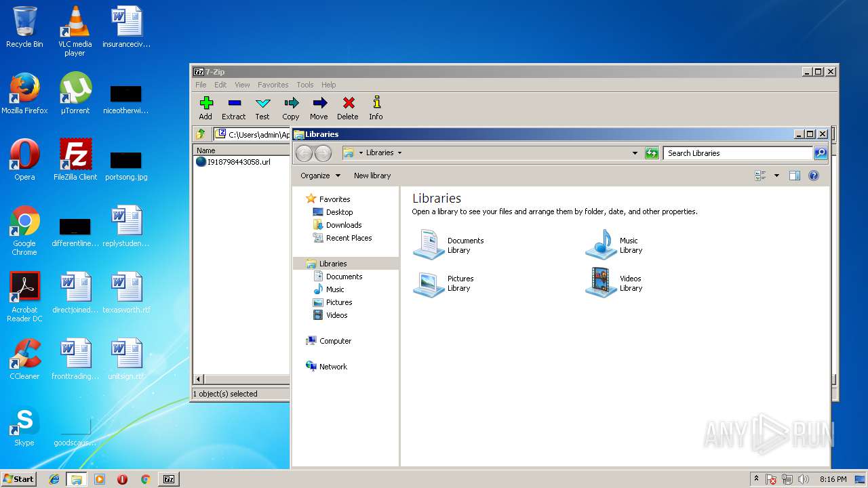The height and width of the screenshot is (488, 868).
Task: Click the search magnifier icon
Action: point(821,153)
